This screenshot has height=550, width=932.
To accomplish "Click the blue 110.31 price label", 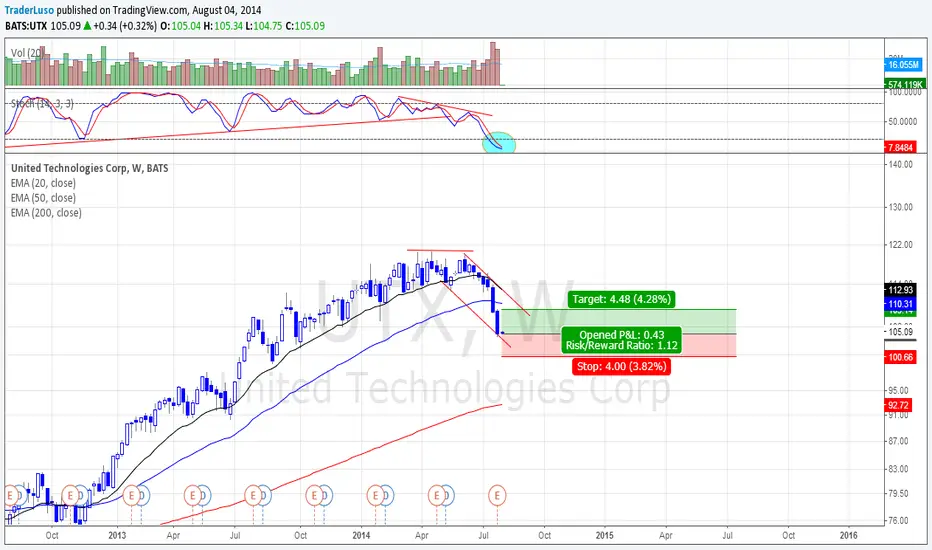I will click(900, 304).
